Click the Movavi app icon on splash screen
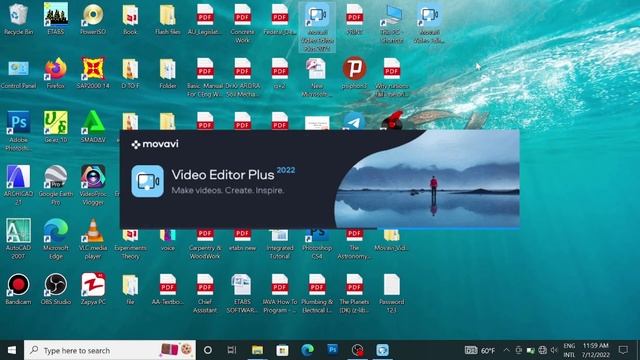This screenshot has height=360, width=640. [147, 181]
